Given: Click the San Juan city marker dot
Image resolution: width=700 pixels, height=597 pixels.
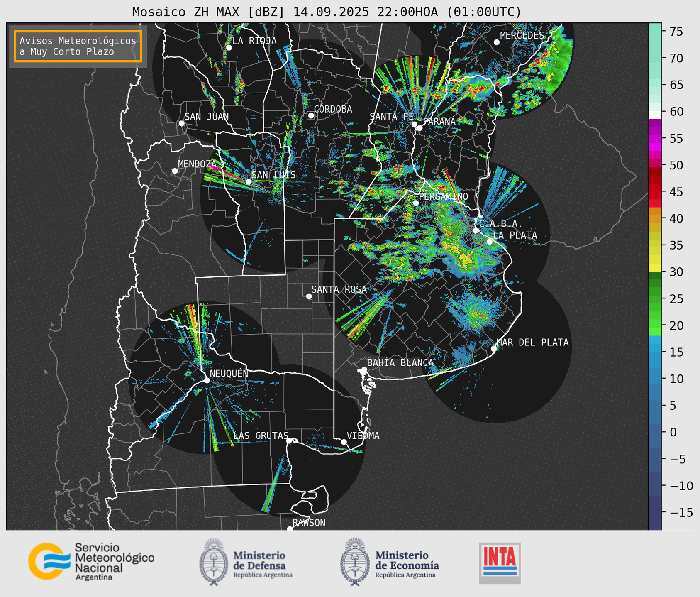Looking at the screenshot, I should tap(181, 123).
